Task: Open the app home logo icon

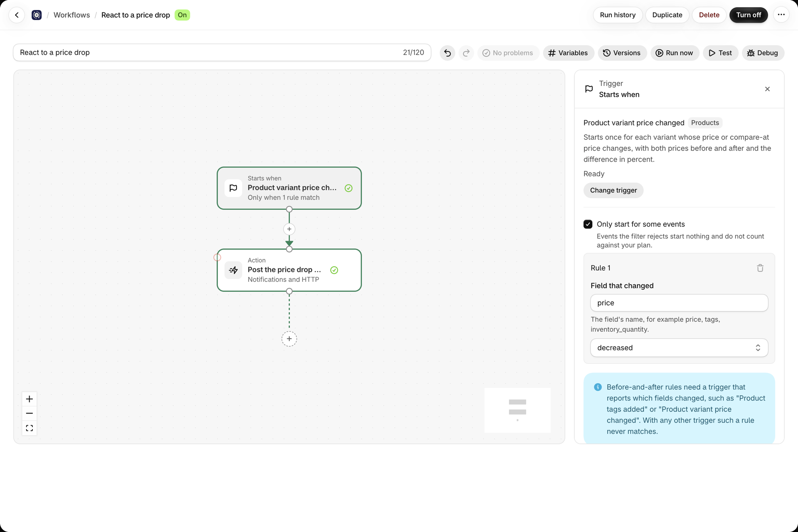Action: 37,15
